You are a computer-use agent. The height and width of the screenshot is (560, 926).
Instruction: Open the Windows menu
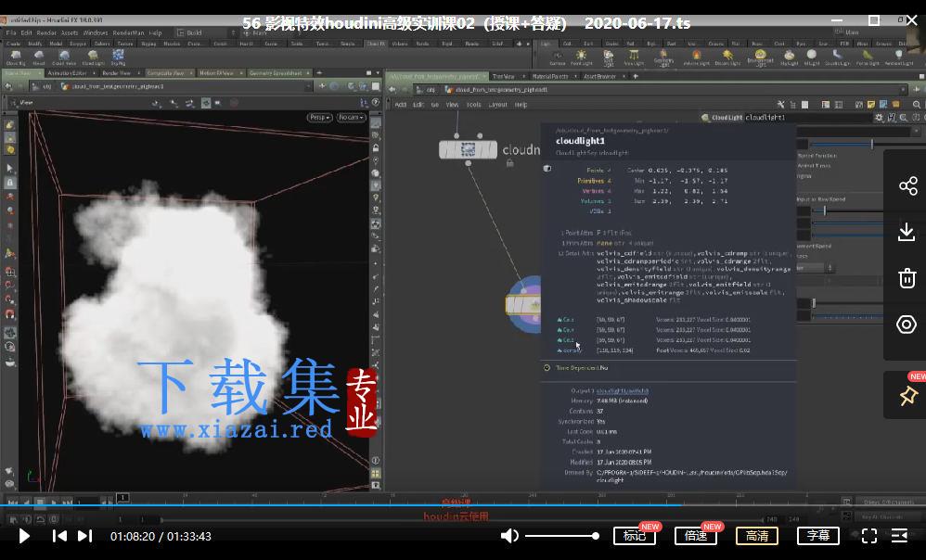[x=95, y=33]
